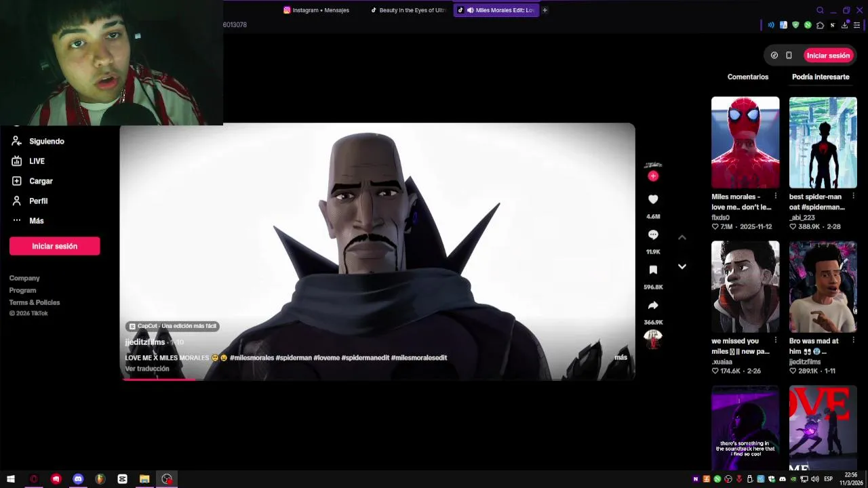Viewport: 868px width, 488px height.
Task: Open Bro was mad at him thumbnail
Action: point(823,287)
